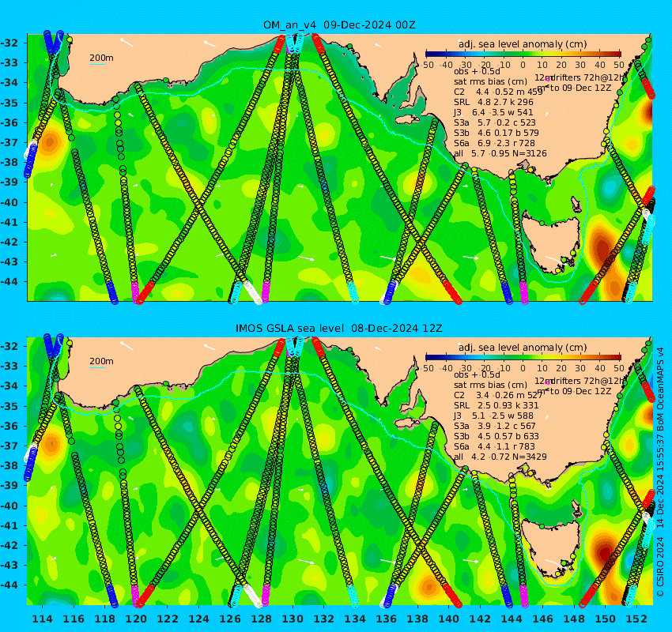Click the row 'C2 4.4 0.52 m 459'
Viewport: 672px width, 632px height.
[498, 92]
